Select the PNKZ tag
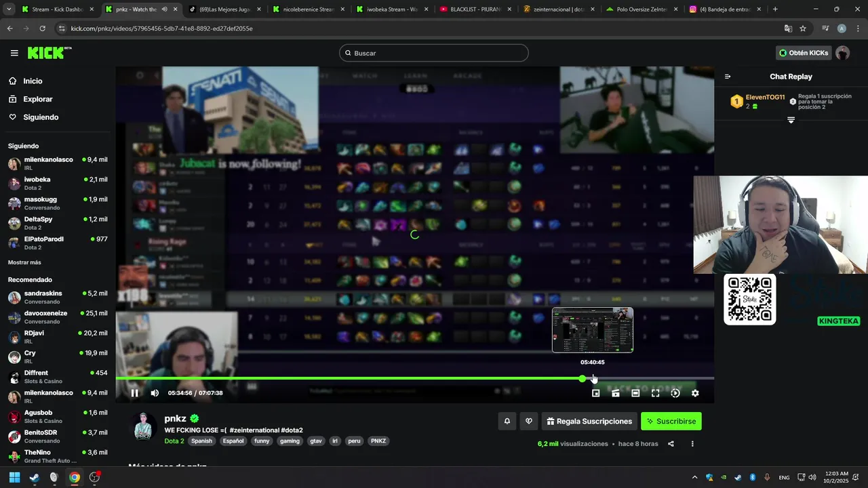This screenshot has width=868, height=488. (x=378, y=441)
